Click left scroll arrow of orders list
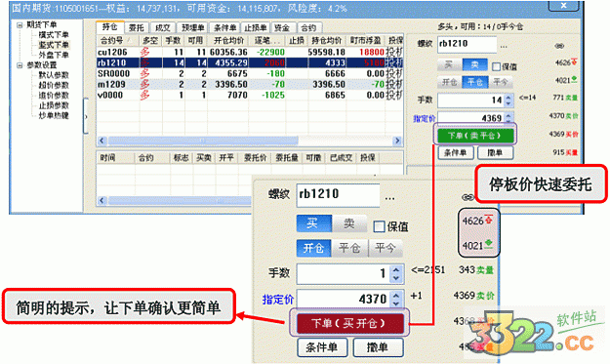Screen dimensions: 610x364 102,201
